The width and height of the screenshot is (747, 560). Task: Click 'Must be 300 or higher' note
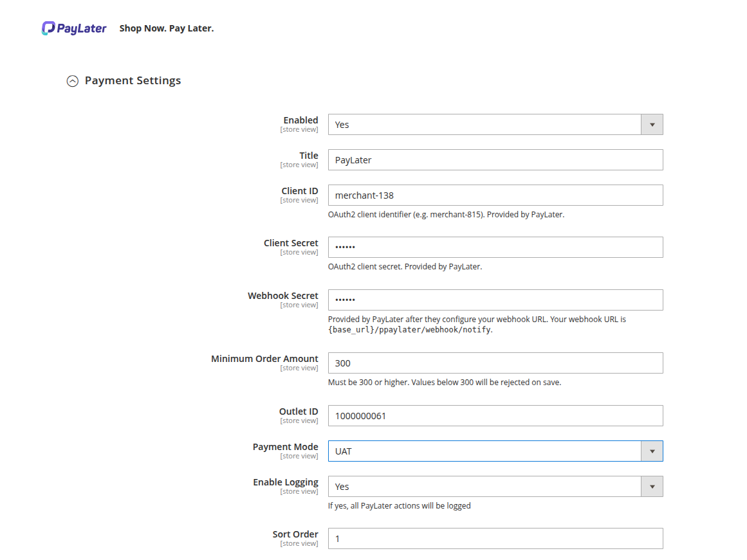coord(445,383)
